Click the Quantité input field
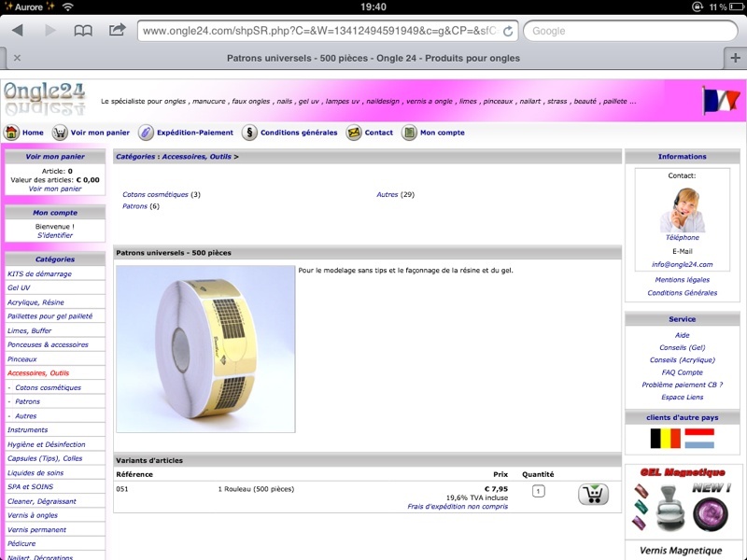 pos(539,491)
